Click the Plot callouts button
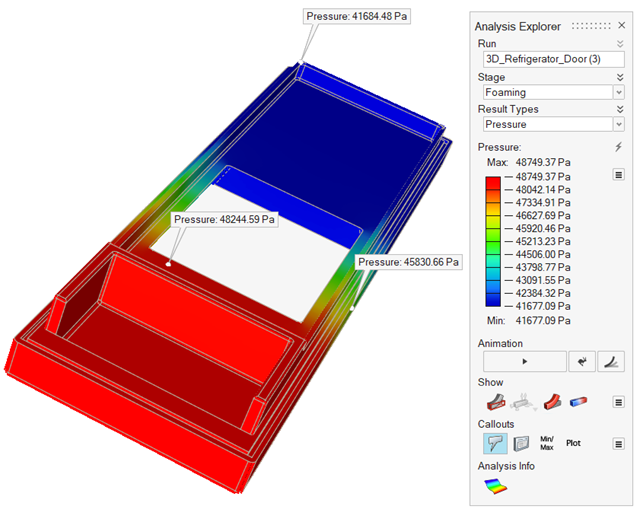This screenshot has width=640, height=514. pyautogui.click(x=573, y=443)
